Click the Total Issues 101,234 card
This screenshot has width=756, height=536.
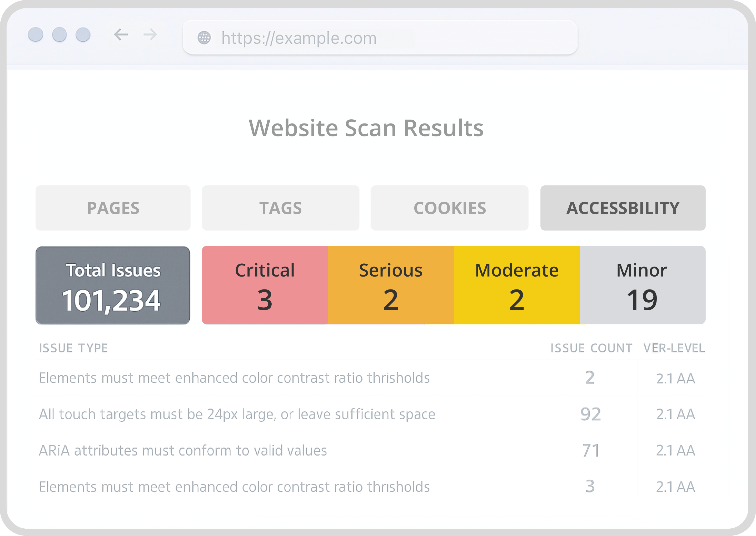click(x=113, y=286)
